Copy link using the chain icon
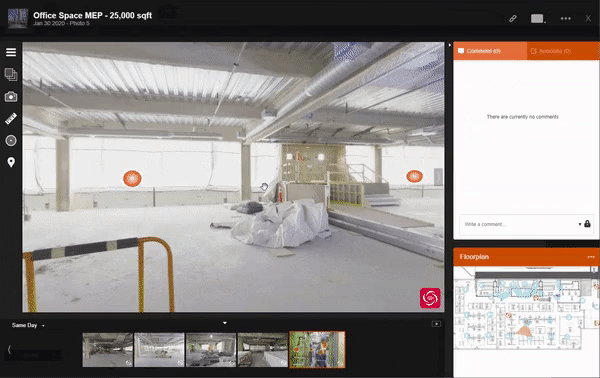Screen dimensions: 600x378 click(513, 18)
